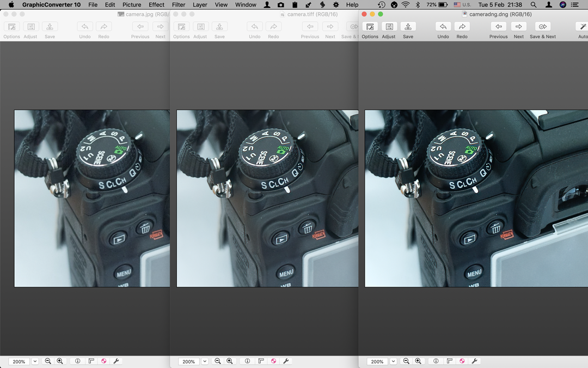Open the View menu
The width and height of the screenshot is (588, 368).
pos(221,4)
